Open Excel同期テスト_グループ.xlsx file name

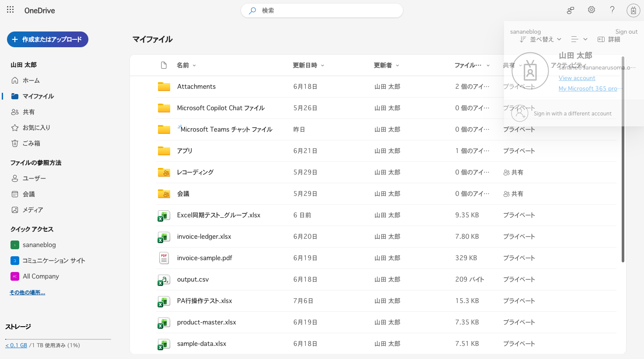pyautogui.click(x=219, y=215)
